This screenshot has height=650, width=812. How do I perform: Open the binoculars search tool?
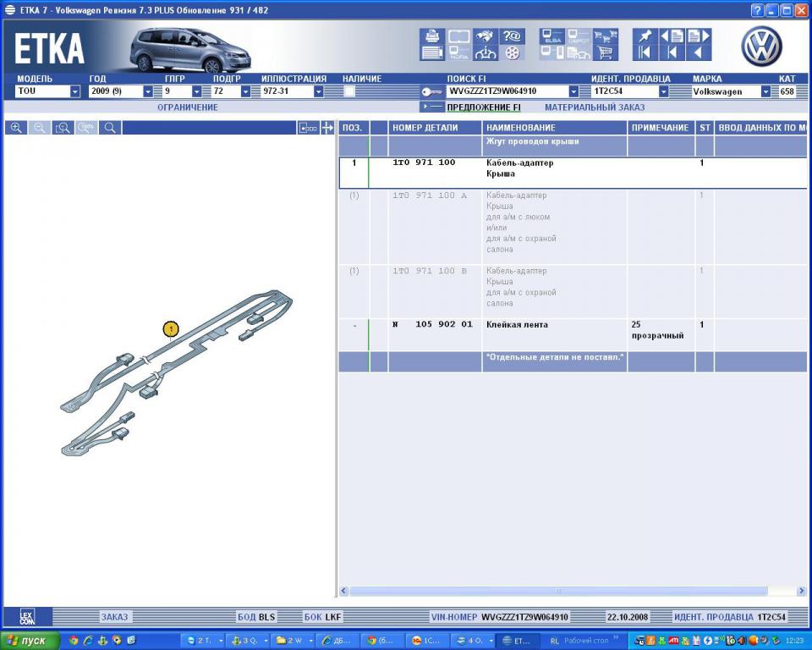tap(486, 36)
